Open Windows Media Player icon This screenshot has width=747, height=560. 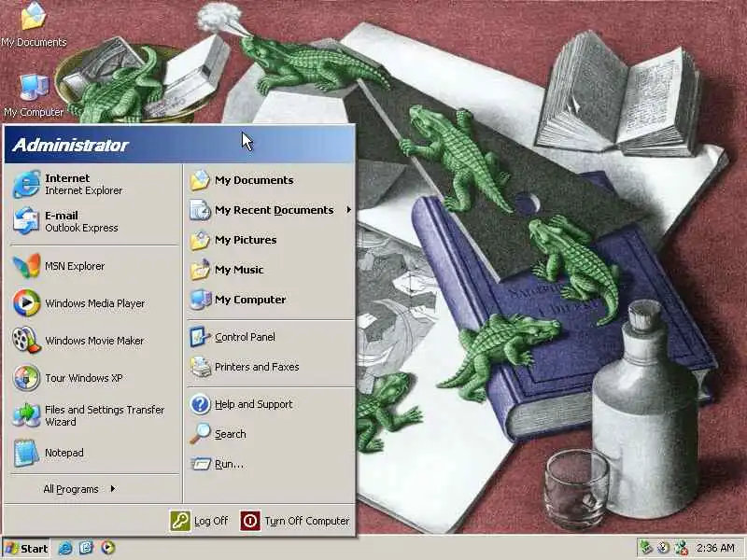click(x=26, y=302)
